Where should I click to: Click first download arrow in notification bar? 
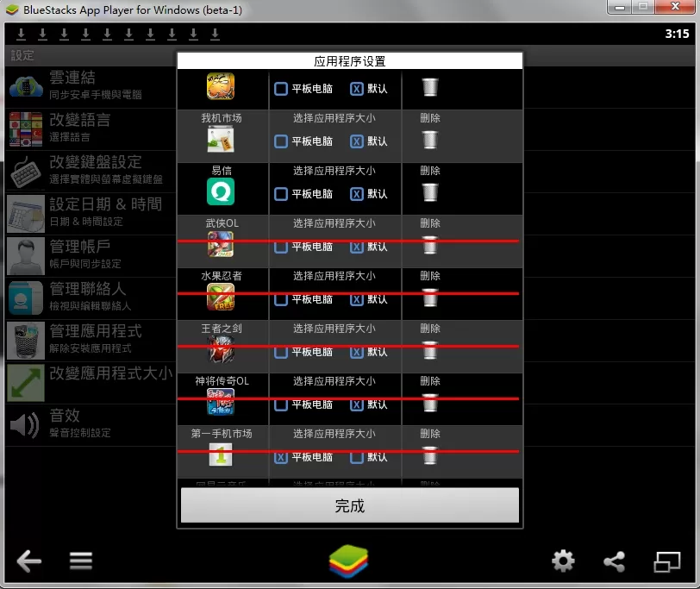pyautogui.click(x=21, y=34)
